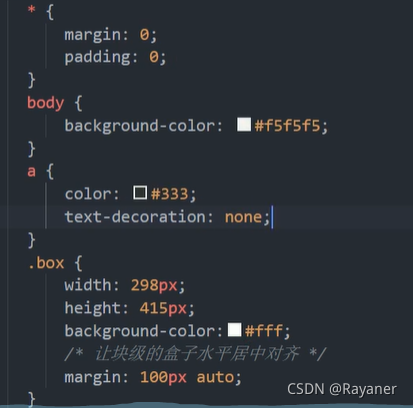413x408 pixels.
Task: Click the 'color' property in a rule
Action: pos(88,194)
